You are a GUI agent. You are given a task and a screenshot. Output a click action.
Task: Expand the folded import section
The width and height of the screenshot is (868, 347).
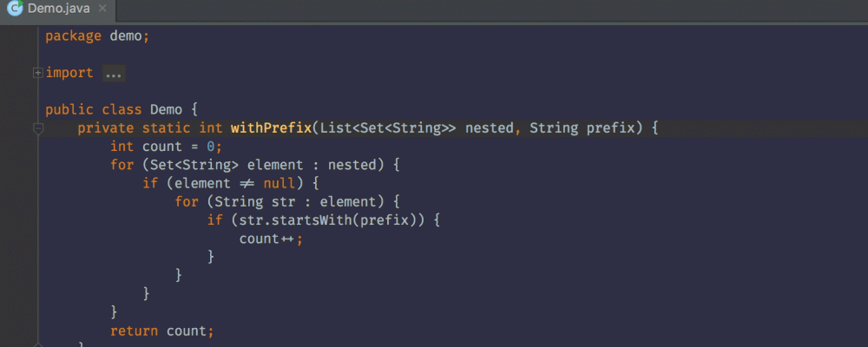click(x=37, y=73)
